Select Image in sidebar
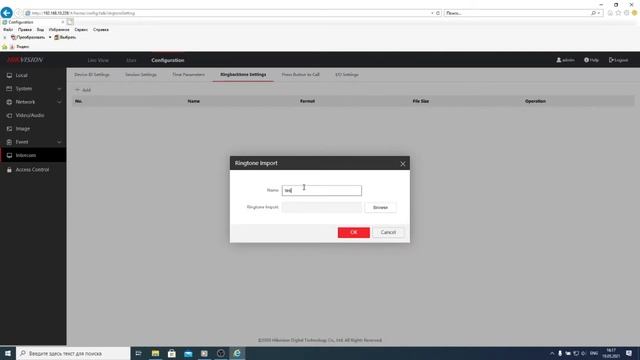 33,129
